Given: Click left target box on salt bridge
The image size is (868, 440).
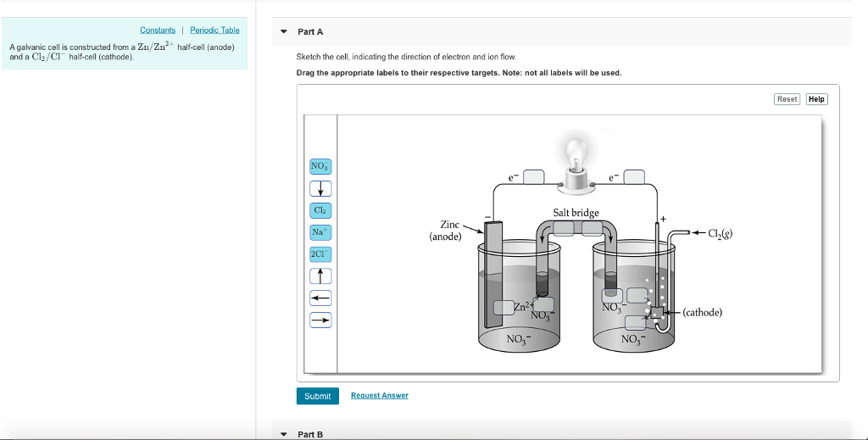Looking at the screenshot, I should point(563,227).
